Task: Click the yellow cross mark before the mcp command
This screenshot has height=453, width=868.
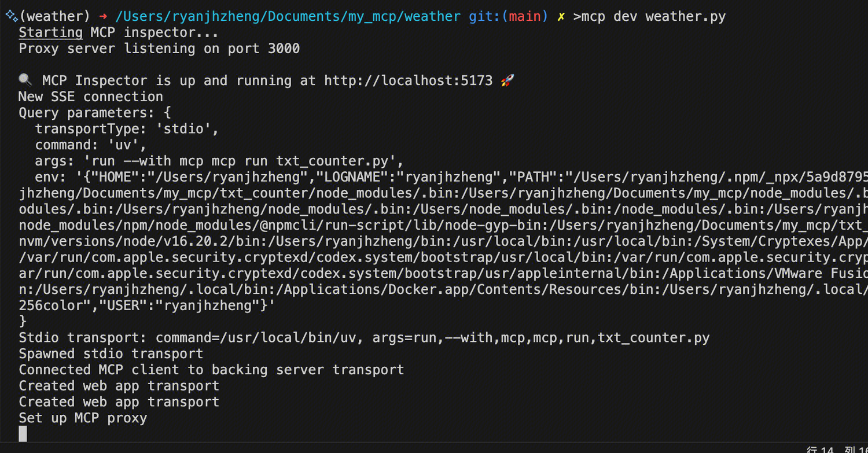Action: (x=561, y=16)
